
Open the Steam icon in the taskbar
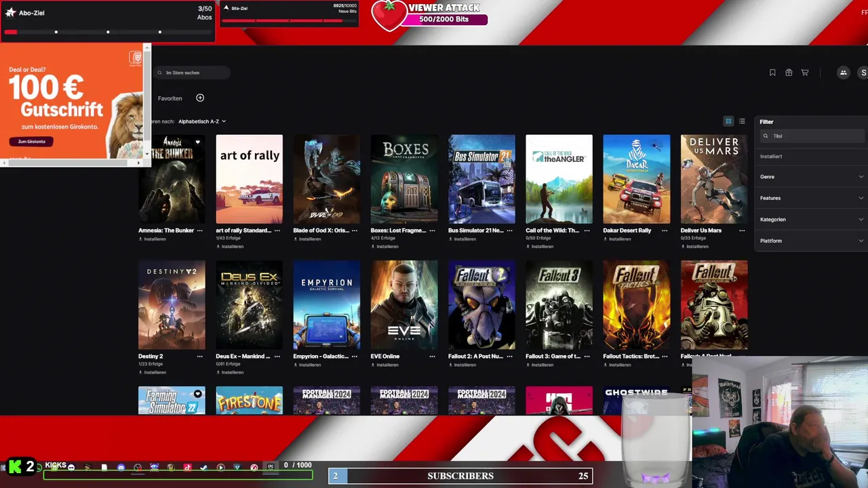203,467
